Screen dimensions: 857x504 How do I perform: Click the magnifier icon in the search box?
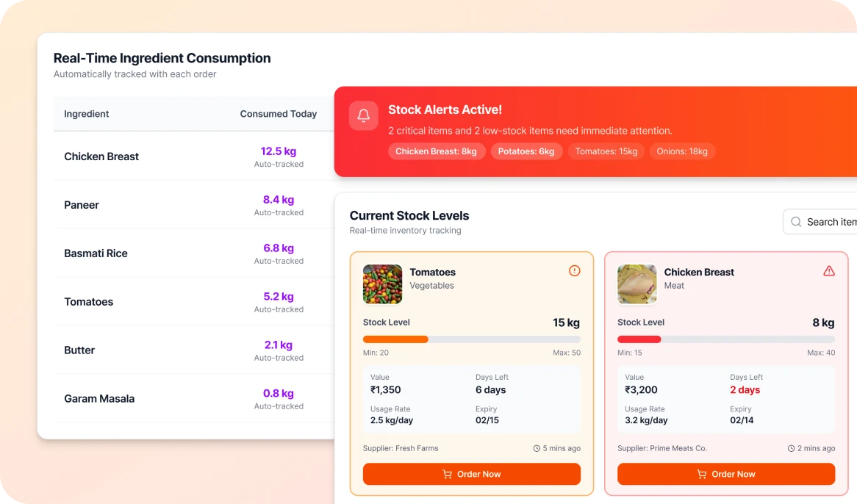pyautogui.click(x=796, y=222)
